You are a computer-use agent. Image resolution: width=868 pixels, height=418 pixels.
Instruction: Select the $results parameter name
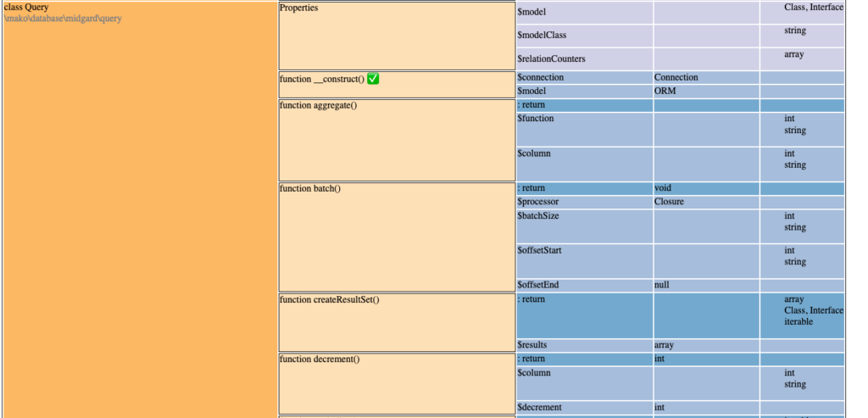[534, 345]
